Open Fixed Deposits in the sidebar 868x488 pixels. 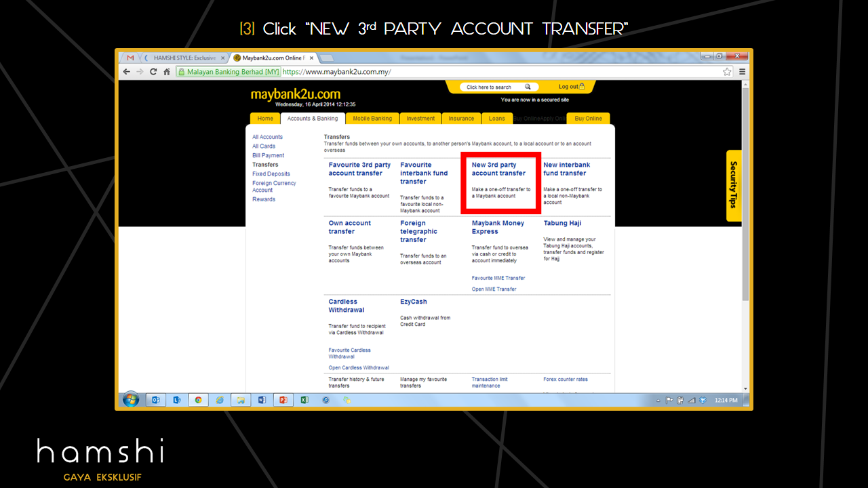[271, 174]
